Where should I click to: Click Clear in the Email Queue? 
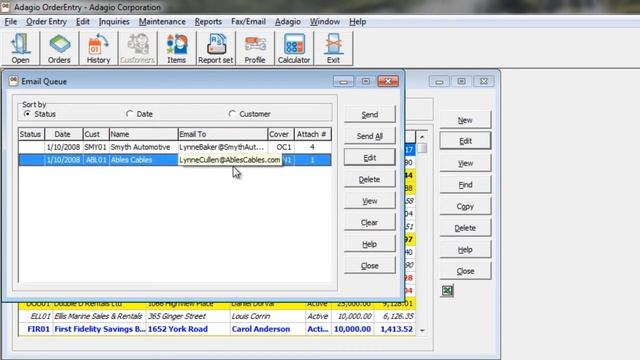pos(370,222)
